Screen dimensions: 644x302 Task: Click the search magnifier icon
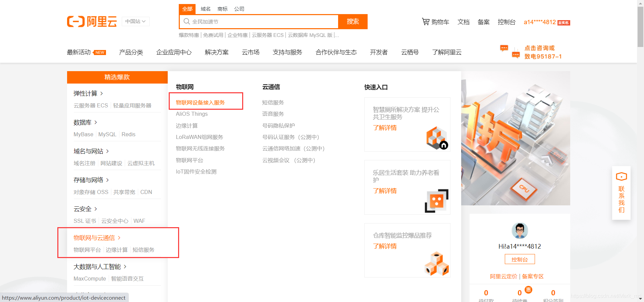click(187, 21)
